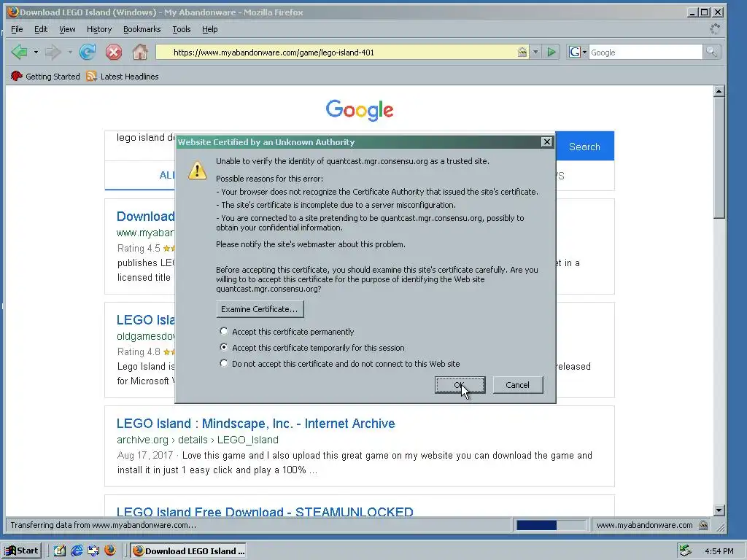Open the Edit menu
Screen dimensions: 747x560
[41, 29]
